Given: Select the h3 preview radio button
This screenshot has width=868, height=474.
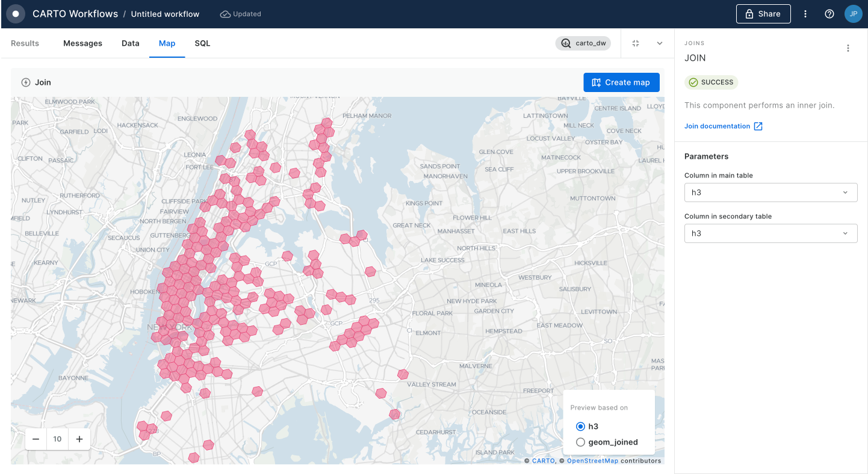Looking at the screenshot, I should tap(580, 426).
